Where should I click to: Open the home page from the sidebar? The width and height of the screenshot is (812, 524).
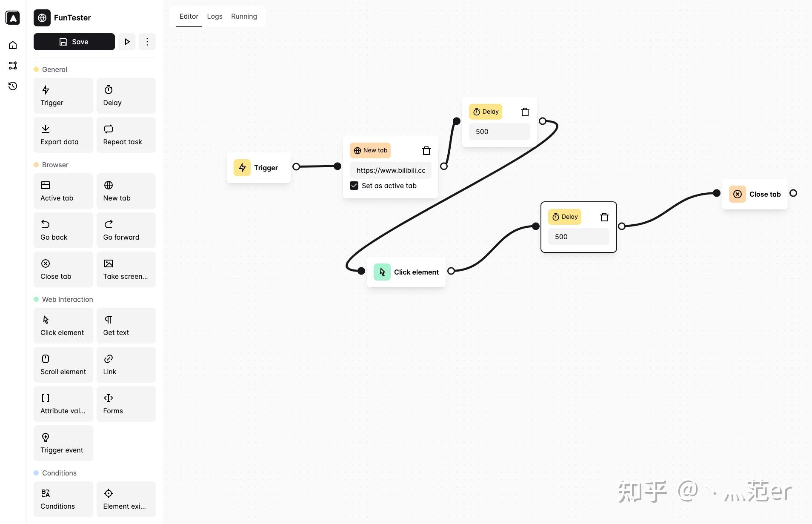click(12, 45)
